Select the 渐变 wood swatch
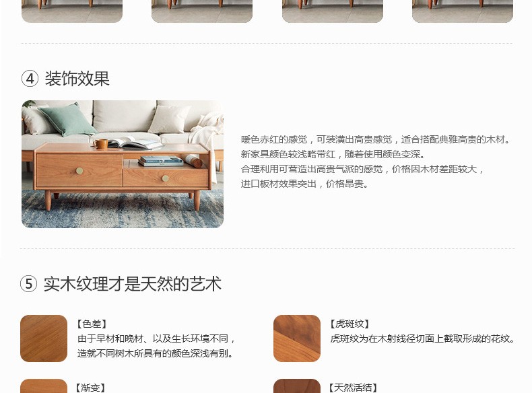The width and height of the screenshot is (532, 393). click(x=44, y=386)
